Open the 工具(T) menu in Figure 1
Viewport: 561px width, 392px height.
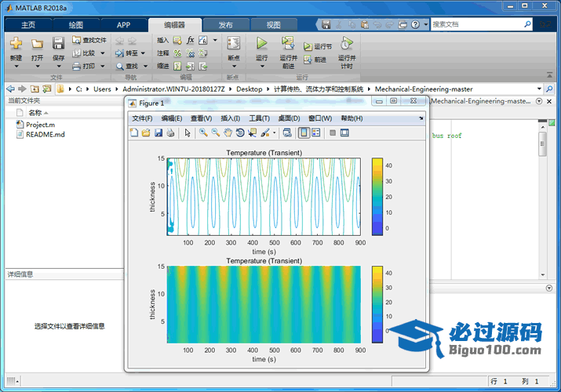[x=259, y=118]
